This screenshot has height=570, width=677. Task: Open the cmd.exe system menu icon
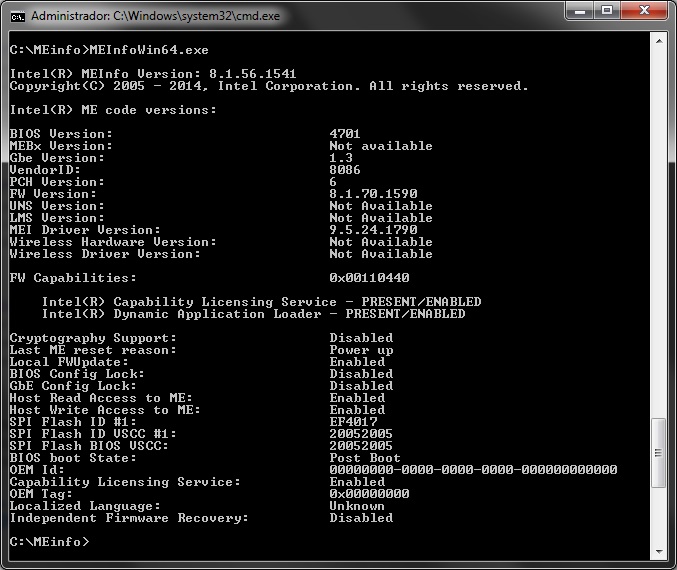coord(18,16)
